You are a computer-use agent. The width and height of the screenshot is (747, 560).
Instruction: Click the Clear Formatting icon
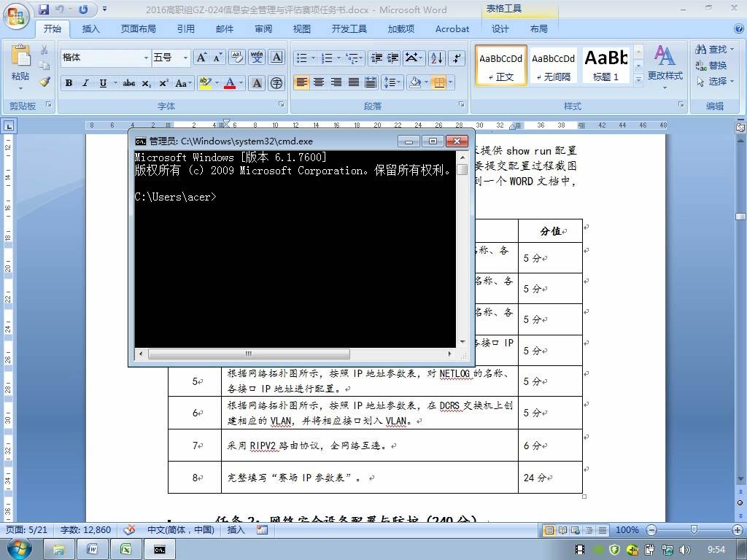(237, 58)
